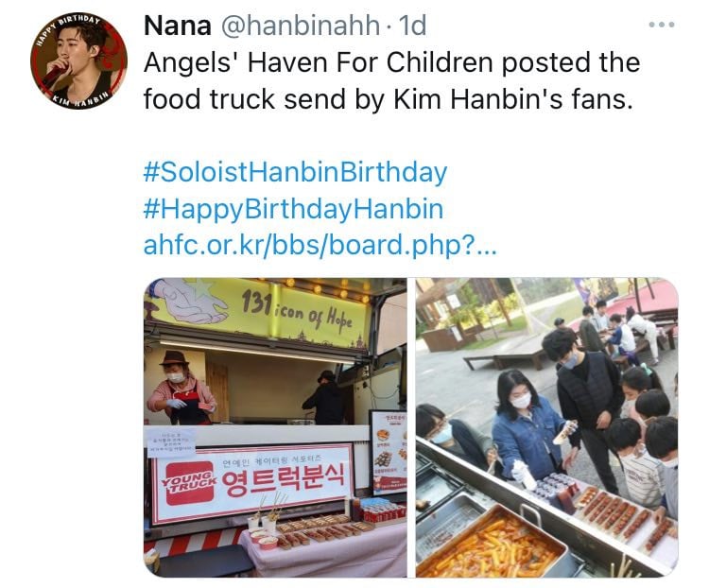Open the three-dot more options menu
Screen dimensions: 709x588
(x=662, y=25)
